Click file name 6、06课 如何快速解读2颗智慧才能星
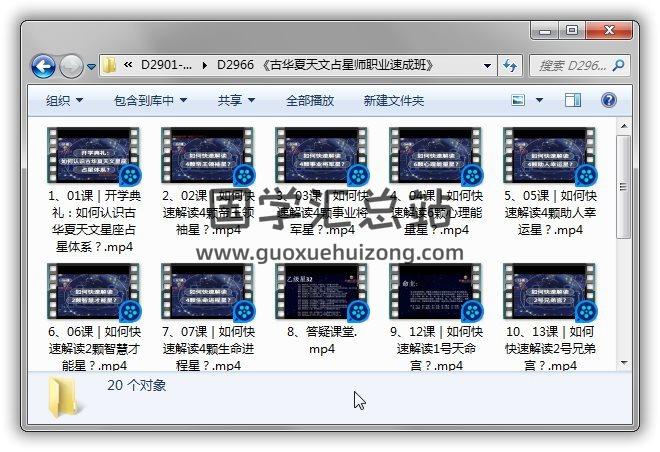This screenshot has width=660, height=452. pyautogui.click(x=94, y=348)
